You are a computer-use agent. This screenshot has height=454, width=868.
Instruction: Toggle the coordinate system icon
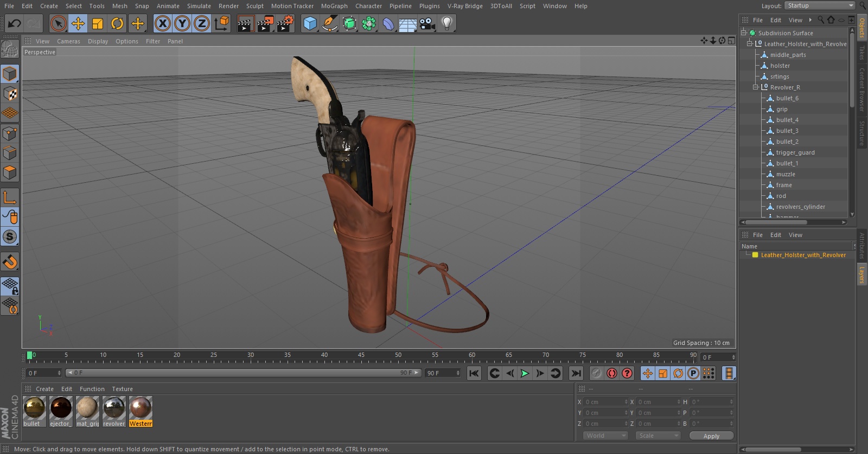pyautogui.click(x=222, y=23)
